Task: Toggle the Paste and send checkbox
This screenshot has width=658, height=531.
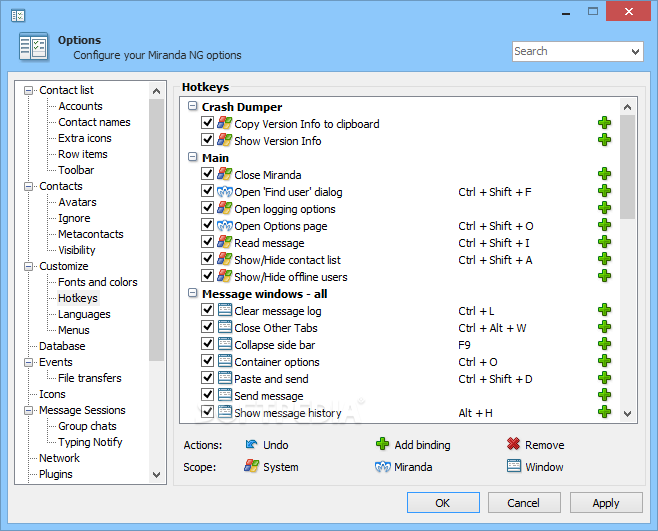Action: [x=207, y=377]
